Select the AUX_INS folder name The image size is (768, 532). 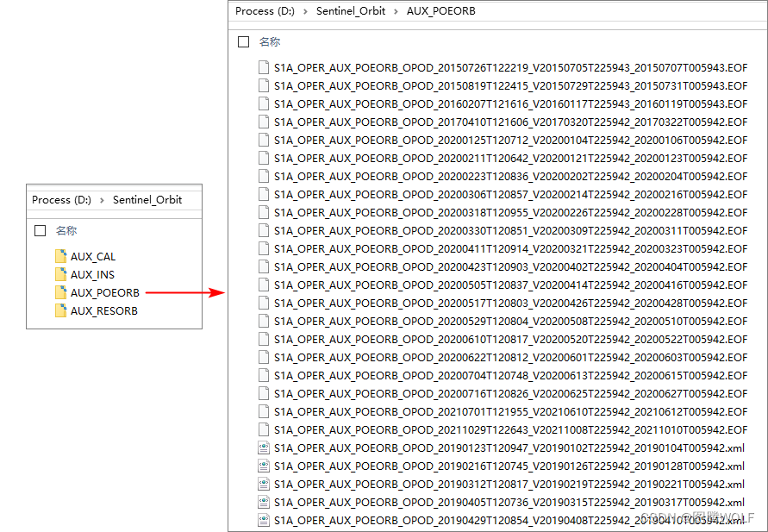pyautogui.click(x=92, y=275)
